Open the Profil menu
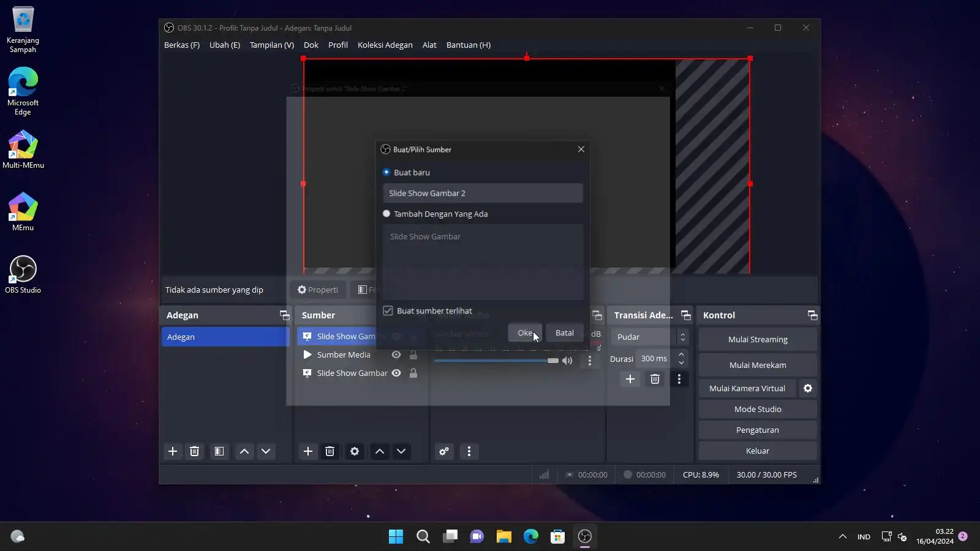The width and height of the screenshot is (980, 551). pos(338,45)
